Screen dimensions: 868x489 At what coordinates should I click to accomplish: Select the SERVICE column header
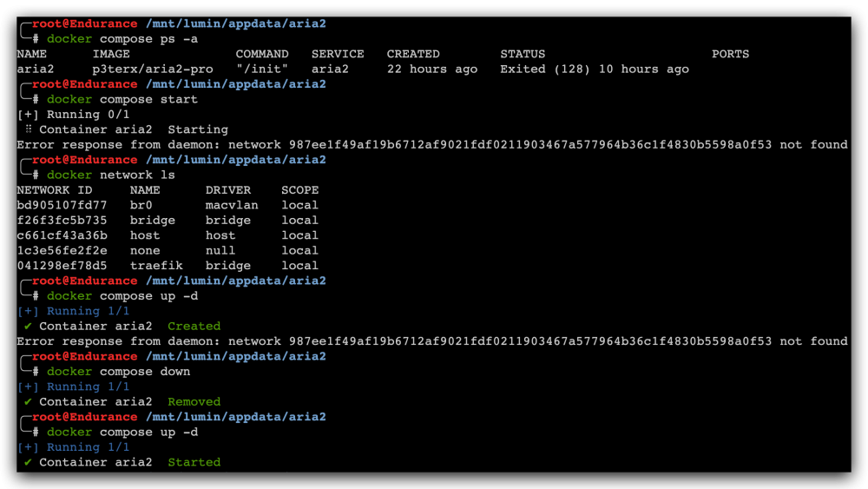click(x=338, y=54)
